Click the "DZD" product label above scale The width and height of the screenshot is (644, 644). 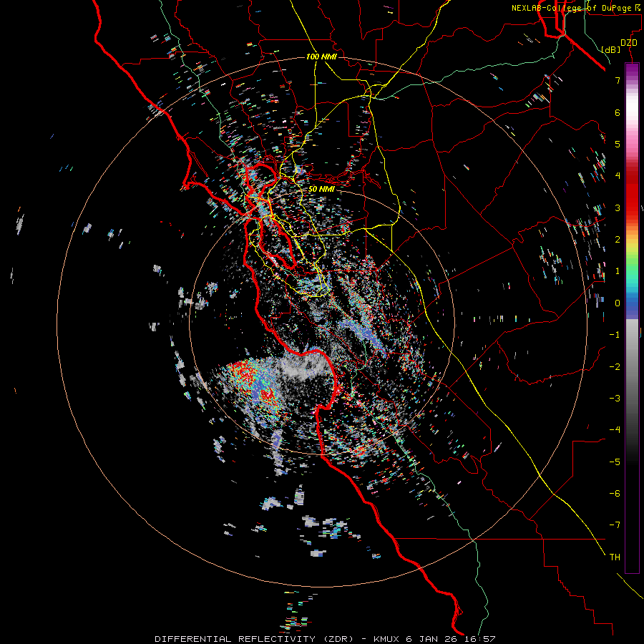tap(628, 43)
